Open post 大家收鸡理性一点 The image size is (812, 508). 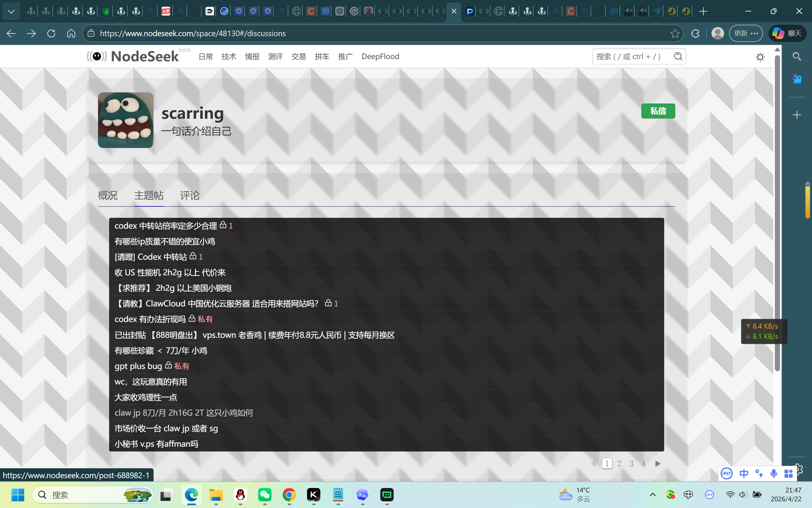tap(146, 397)
